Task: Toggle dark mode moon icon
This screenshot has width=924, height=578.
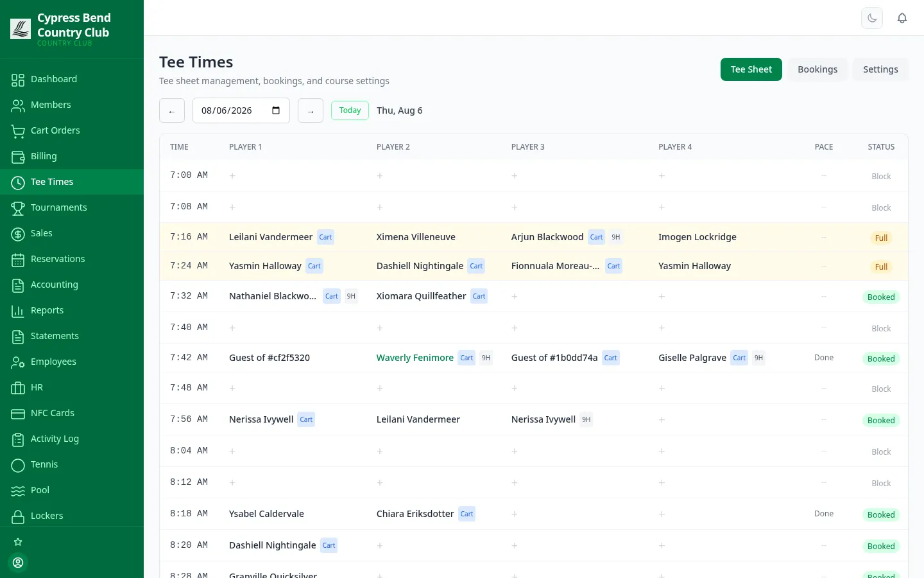Action: [x=872, y=18]
